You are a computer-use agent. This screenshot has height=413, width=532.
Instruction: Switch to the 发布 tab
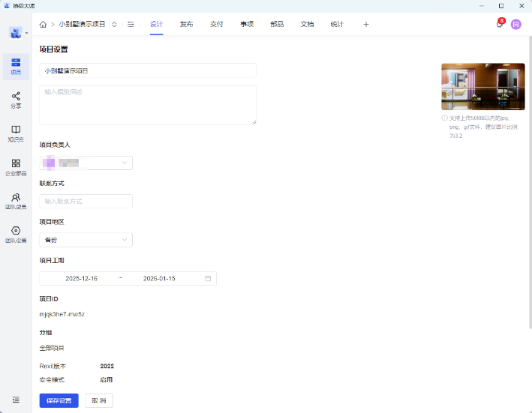[186, 24]
